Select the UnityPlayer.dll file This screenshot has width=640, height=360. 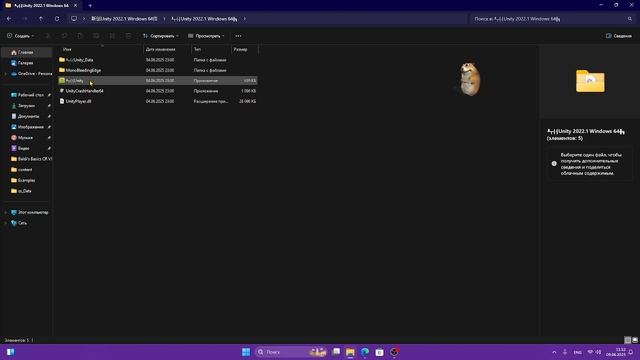click(157, 101)
